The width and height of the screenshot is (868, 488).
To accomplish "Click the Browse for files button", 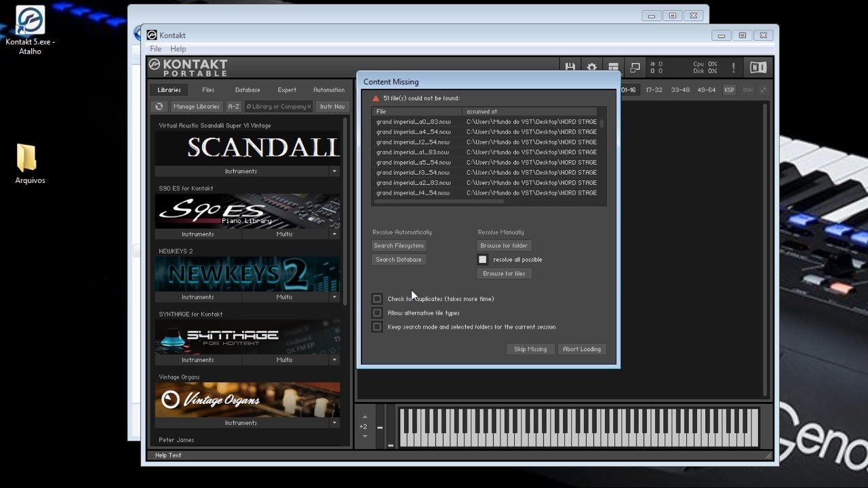I will [x=504, y=274].
